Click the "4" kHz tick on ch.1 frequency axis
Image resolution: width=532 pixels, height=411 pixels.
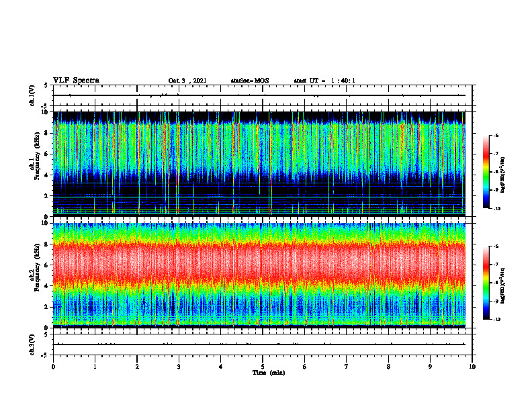47,175
